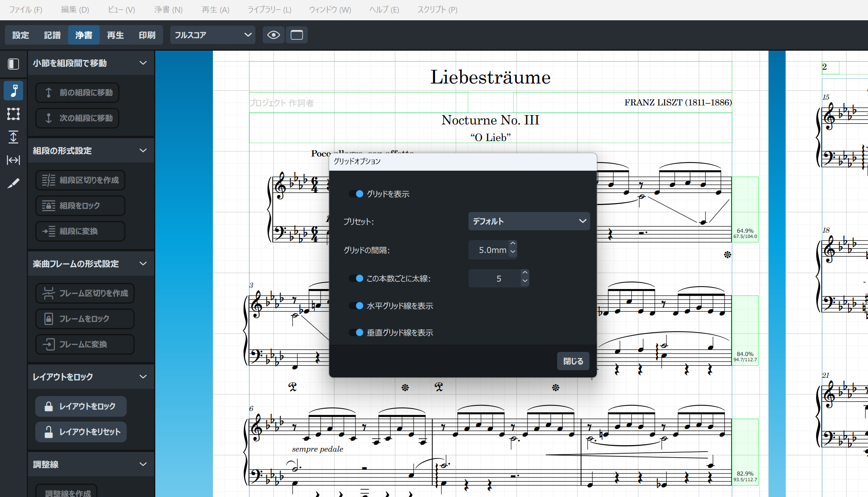
Task: Click フレーム区切りを作成
Action: (85, 293)
